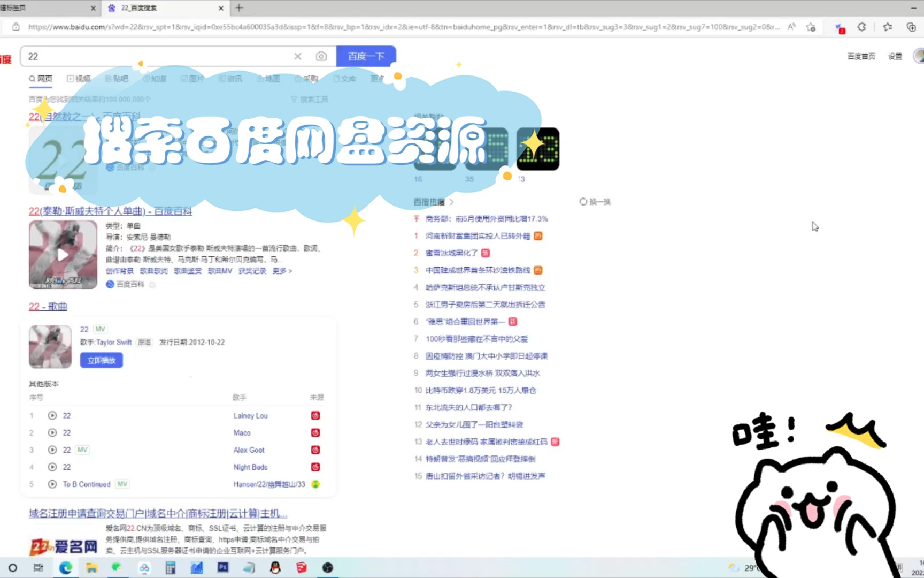The height and width of the screenshot is (578, 924).
Task: Open the favorites list icon
Action: point(888,27)
